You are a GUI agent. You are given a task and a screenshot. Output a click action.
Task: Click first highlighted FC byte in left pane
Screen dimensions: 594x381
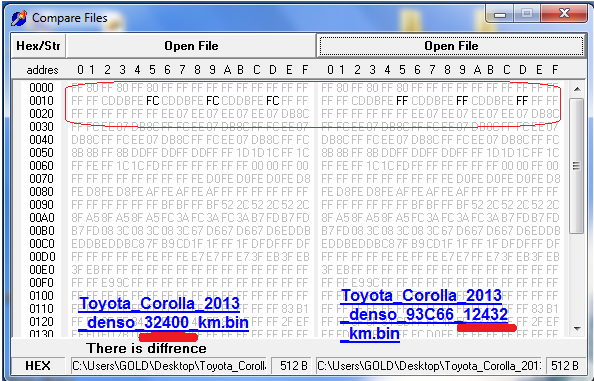point(153,101)
